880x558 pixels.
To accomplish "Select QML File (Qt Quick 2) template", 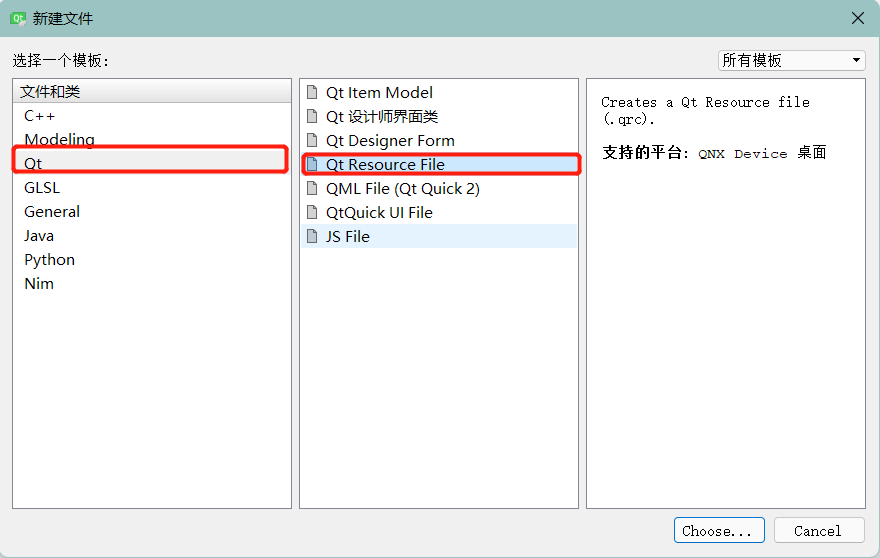I will pyautogui.click(x=439, y=189).
